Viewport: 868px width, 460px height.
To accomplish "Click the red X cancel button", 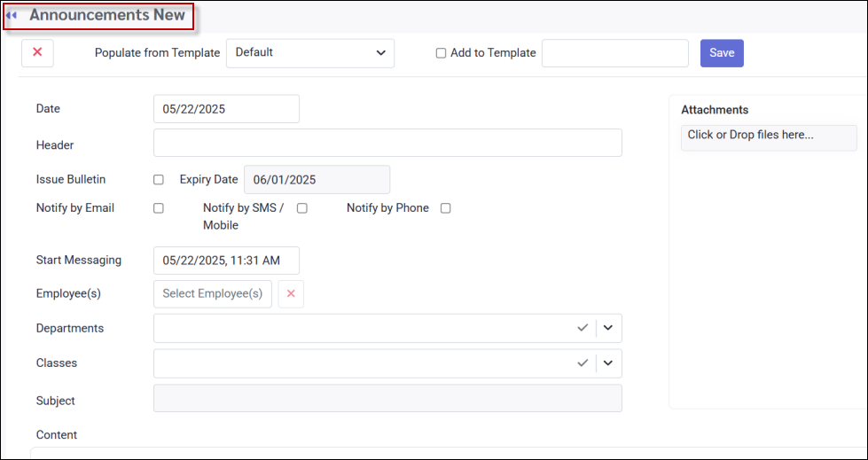I will (x=37, y=53).
